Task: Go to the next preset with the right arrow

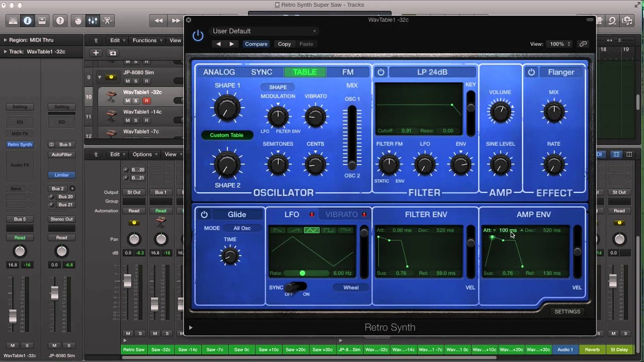Action: pos(231,44)
